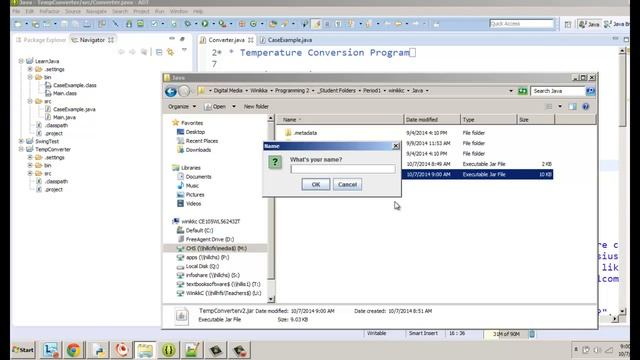Expand the .settings folder under LearnJava
The width and height of the screenshot is (640, 360).
(x=30, y=69)
